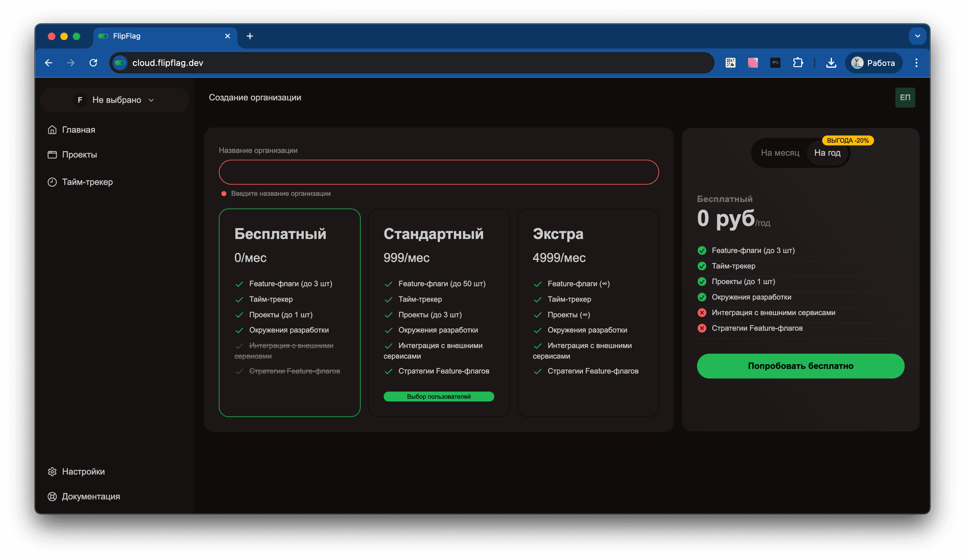Switch billing to На месяц
Viewport: 965px width, 560px height.
pyautogui.click(x=780, y=153)
